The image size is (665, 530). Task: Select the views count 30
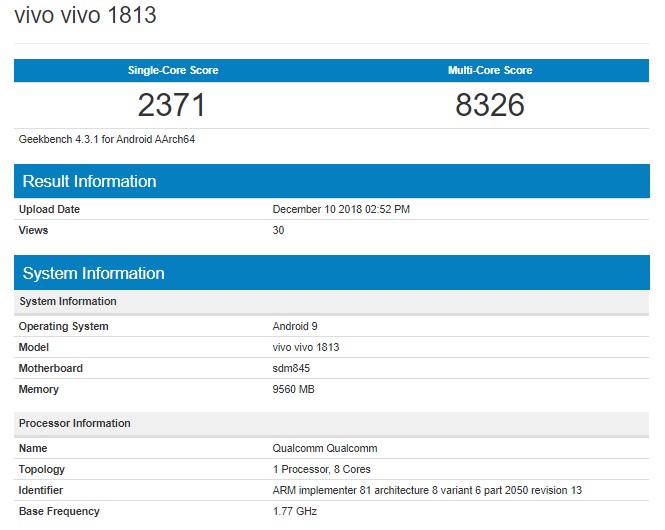(278, 230)
